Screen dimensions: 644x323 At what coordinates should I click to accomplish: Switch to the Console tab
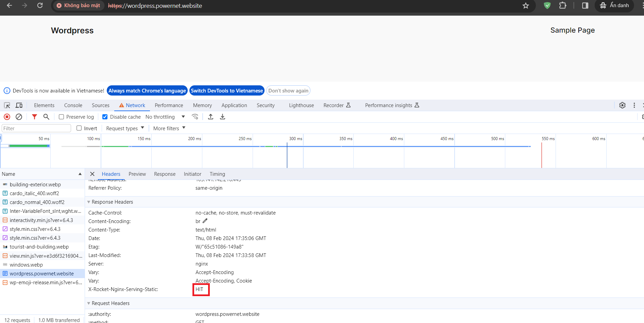(73, 105)
